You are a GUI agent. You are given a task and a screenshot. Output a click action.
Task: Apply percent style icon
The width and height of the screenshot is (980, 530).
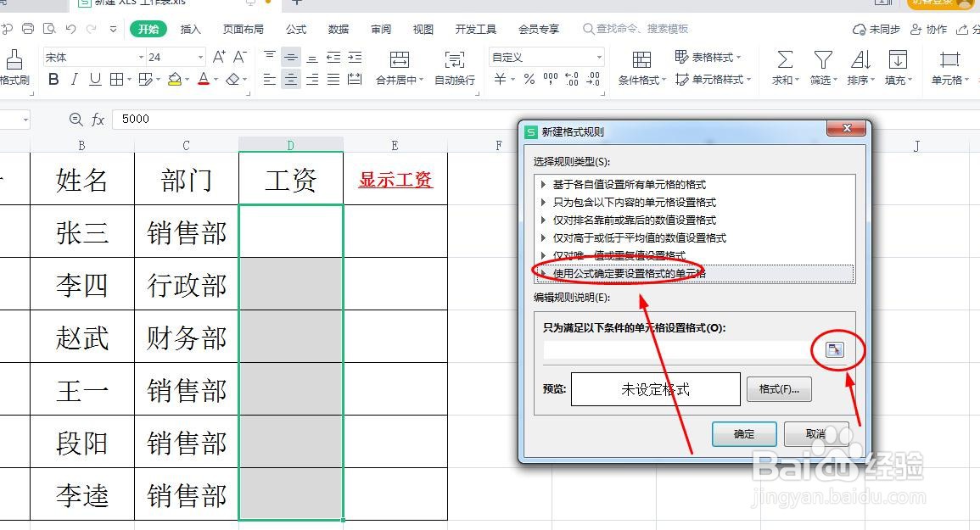click(529, 80)
